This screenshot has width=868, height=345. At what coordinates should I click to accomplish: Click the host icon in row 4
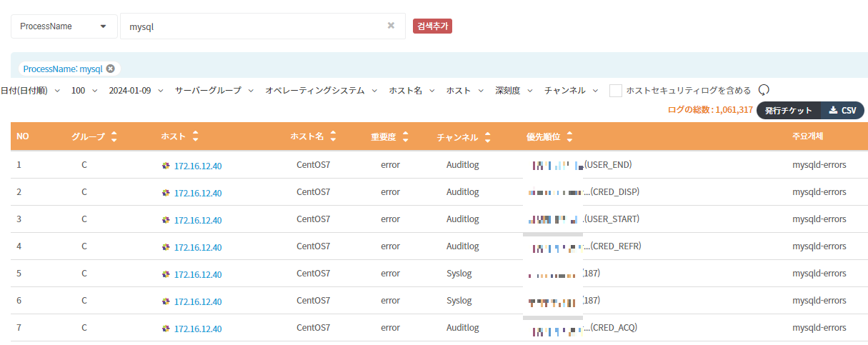coord(166,246)
